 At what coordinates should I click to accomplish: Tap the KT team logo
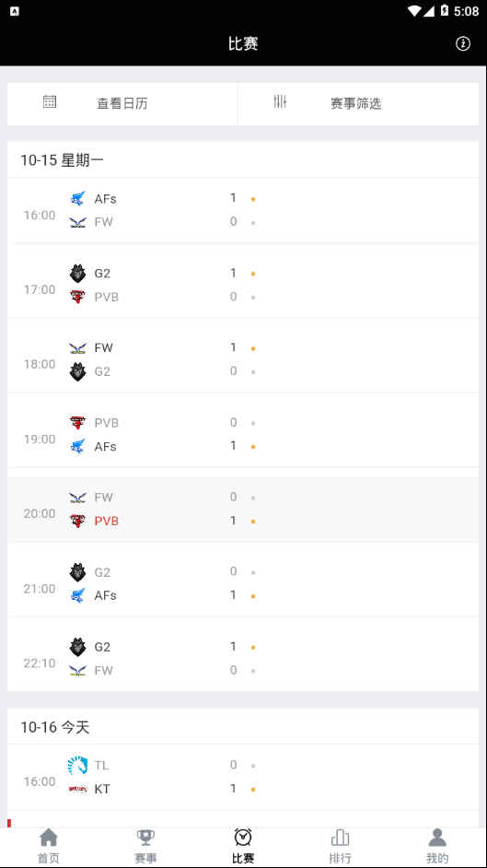[x=77, y=789]
